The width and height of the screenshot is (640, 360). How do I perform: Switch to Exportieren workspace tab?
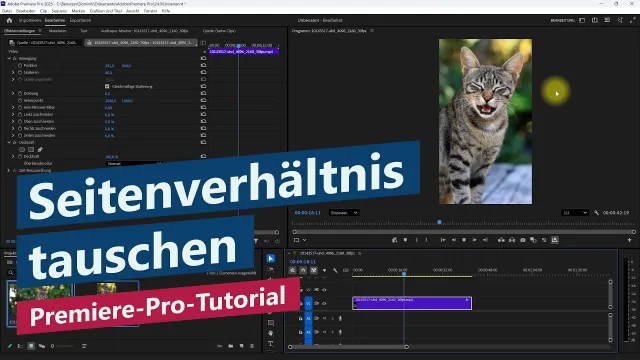tap(80, 20)
